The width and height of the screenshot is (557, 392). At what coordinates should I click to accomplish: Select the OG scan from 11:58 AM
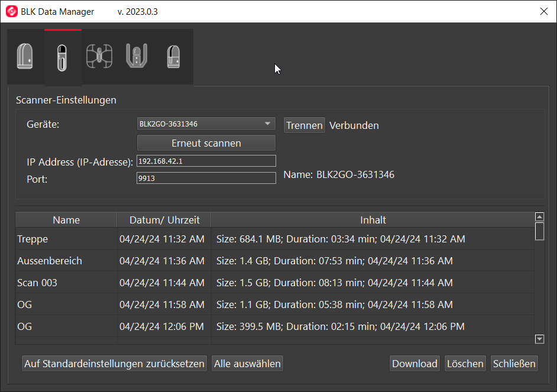(x=274, y=304)
